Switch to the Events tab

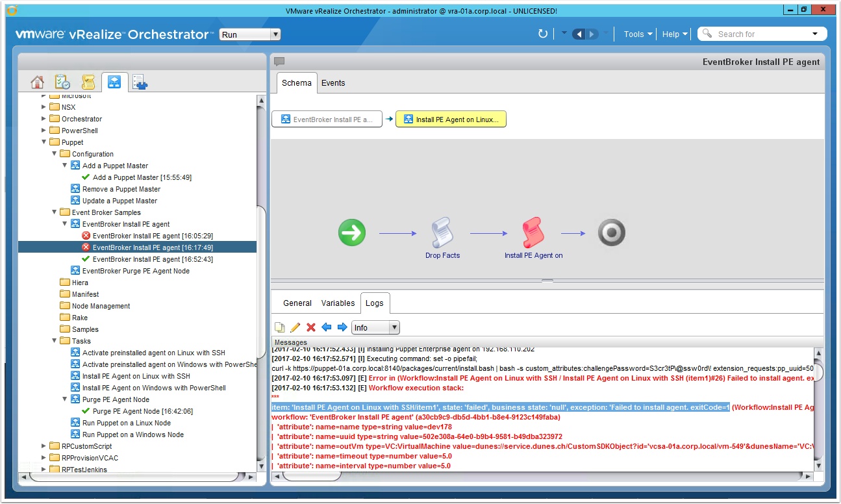pyautogui.click(x=333, y=82)
